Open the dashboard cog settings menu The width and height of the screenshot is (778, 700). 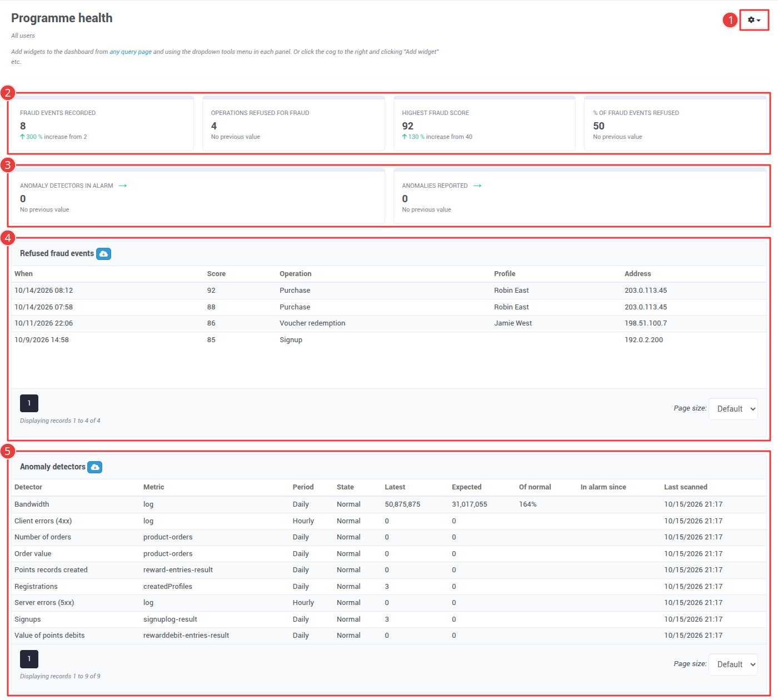point(754,20)
